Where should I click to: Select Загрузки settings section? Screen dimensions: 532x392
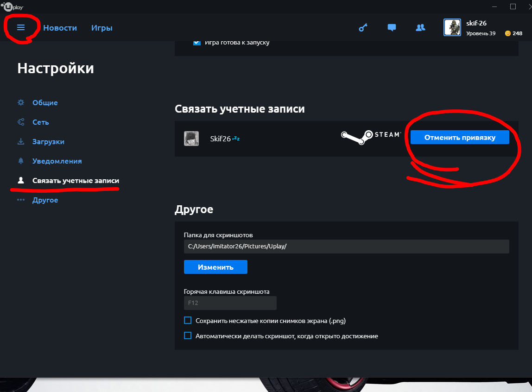(48, 141)
